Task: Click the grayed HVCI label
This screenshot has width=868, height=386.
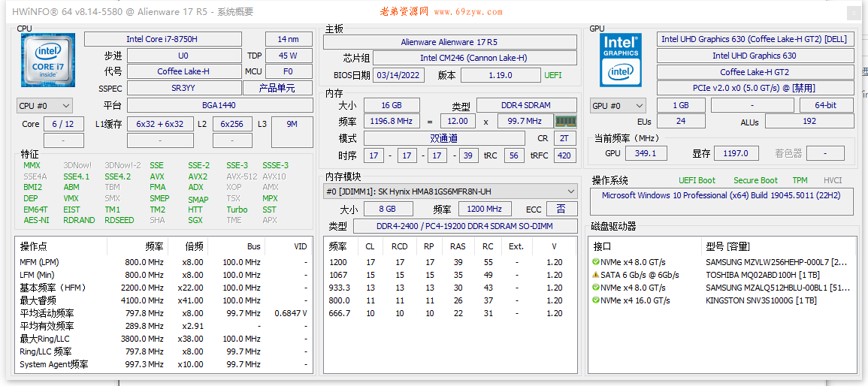Action: 833,180
